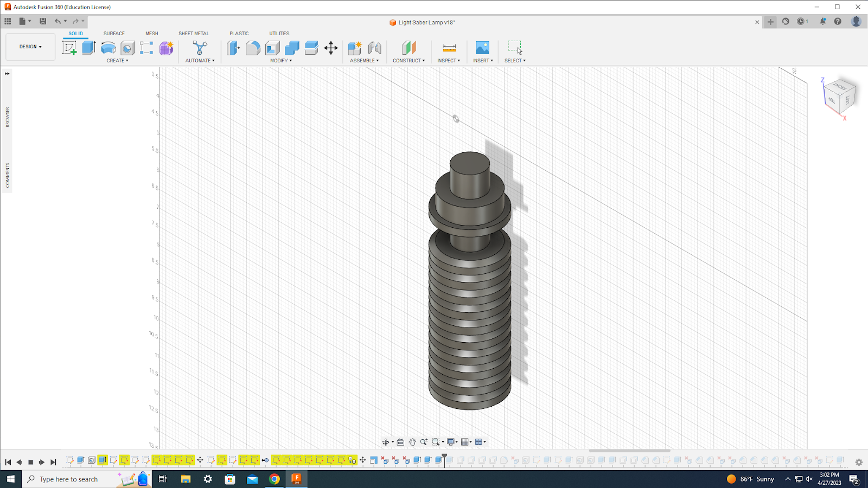868x488 pixels.
Task: Click the window Select tool icon
Action: click(x=515, y=47)
